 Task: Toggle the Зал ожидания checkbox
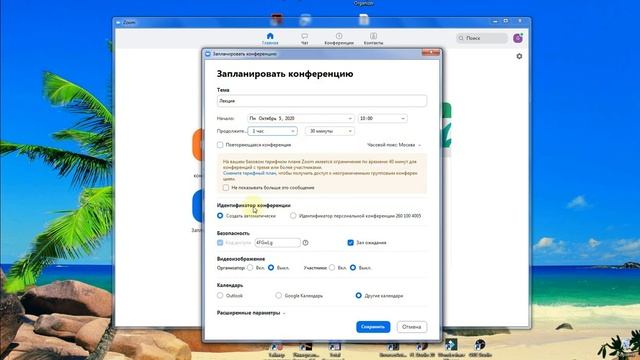[x=350, y=242]
